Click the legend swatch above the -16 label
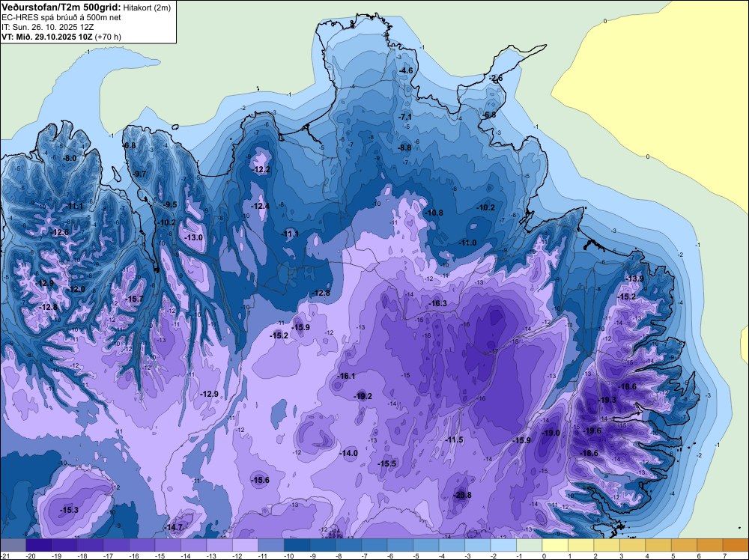 [142, 545]
